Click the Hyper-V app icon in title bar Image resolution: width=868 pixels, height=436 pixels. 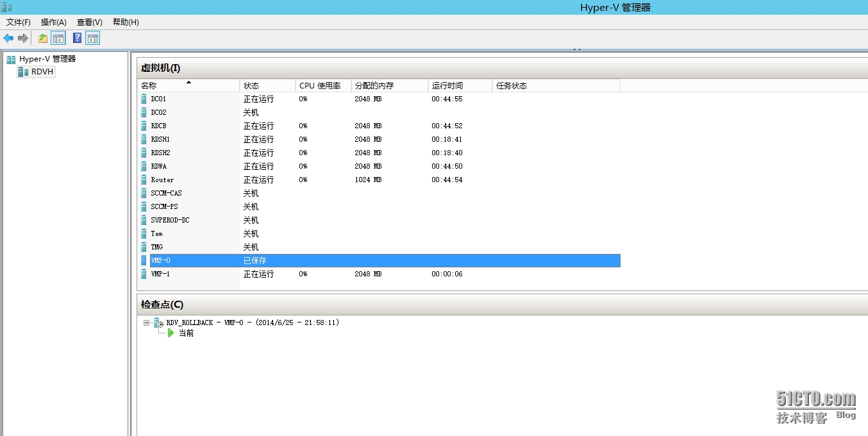tap(6, 7)
